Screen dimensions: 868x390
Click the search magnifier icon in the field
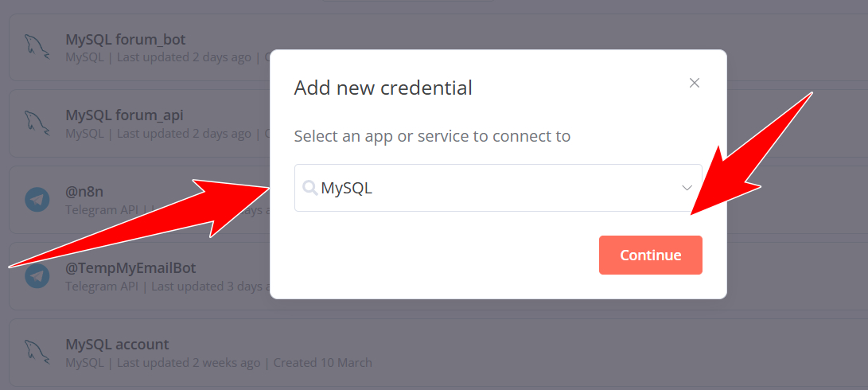point(309,189)
